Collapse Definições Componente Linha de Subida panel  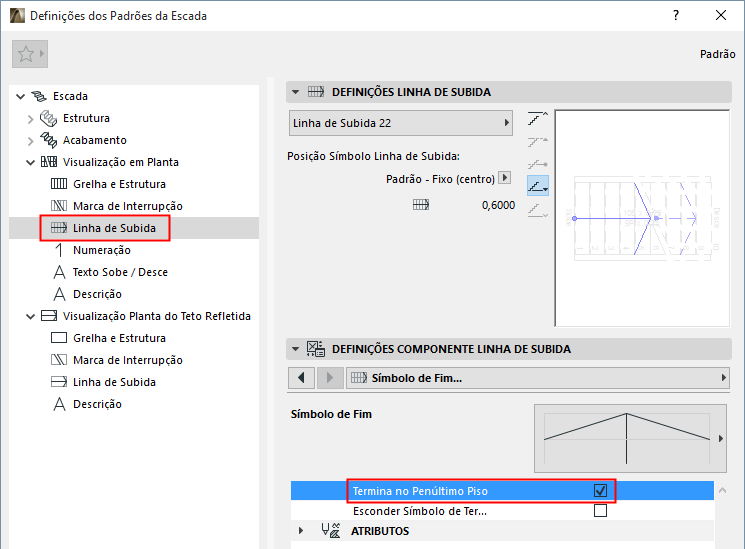[x=296, y=349]
